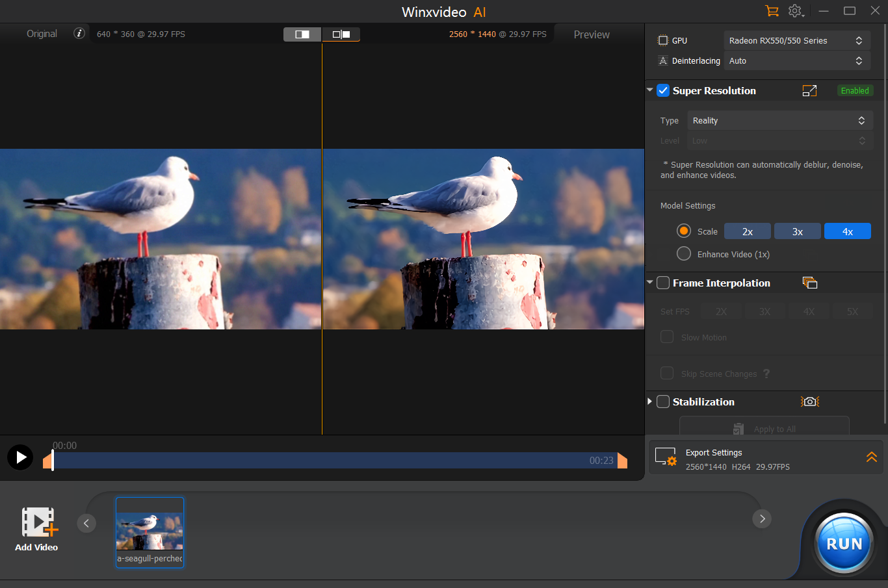Enable the Frame Interpolation checkbox
This screenshot has height=588, width=888.
pyautogui.click(x=663, y=283)
